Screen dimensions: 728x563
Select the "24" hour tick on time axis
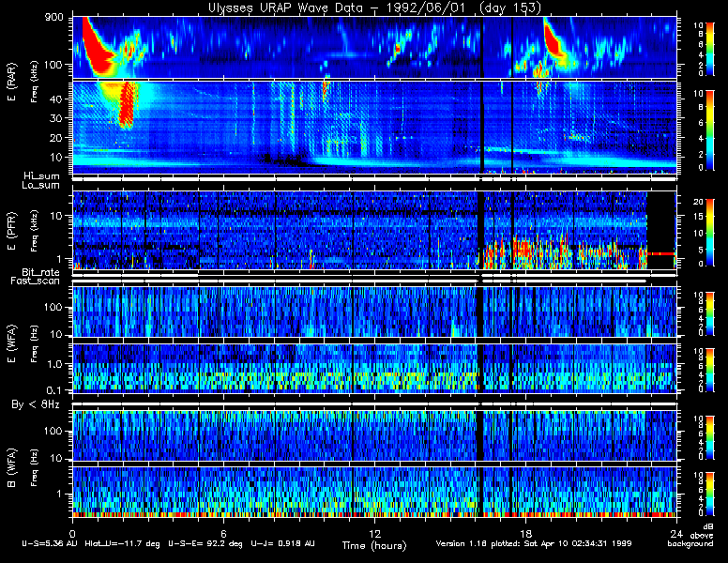tap(676, 533)
